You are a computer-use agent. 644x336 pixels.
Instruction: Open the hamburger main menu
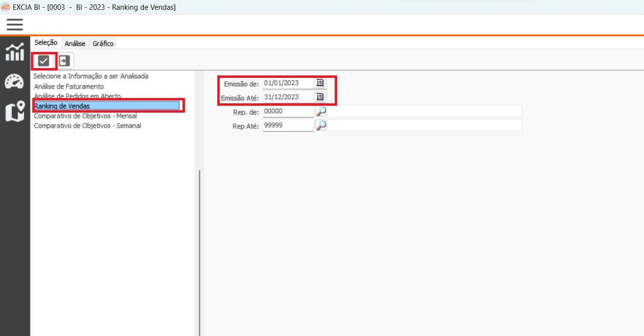(x=15, y=24)
